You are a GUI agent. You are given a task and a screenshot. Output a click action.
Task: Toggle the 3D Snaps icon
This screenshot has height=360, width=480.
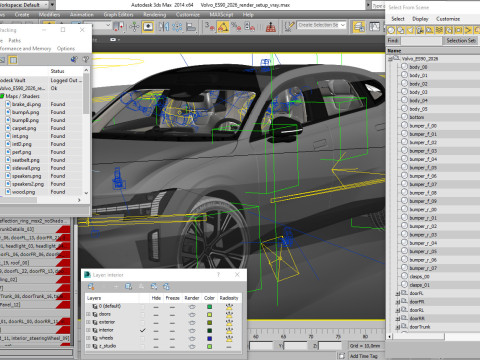pos(210,27)
